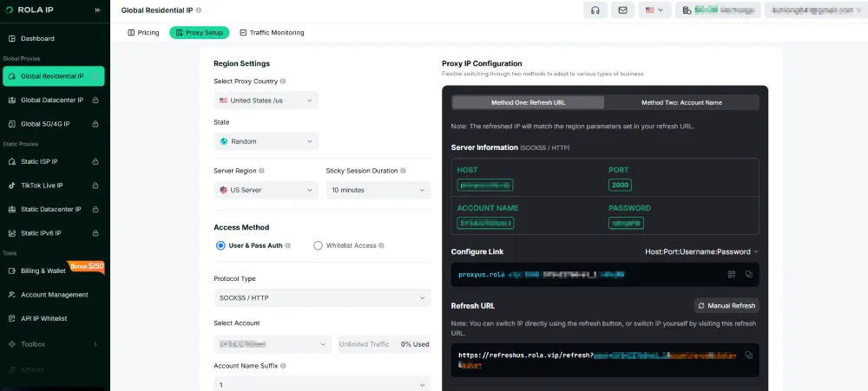Click the https://refreshus.rola.vip/refresh URL text
This screenshot has width=868, height=391.
[x=526, y=355]
